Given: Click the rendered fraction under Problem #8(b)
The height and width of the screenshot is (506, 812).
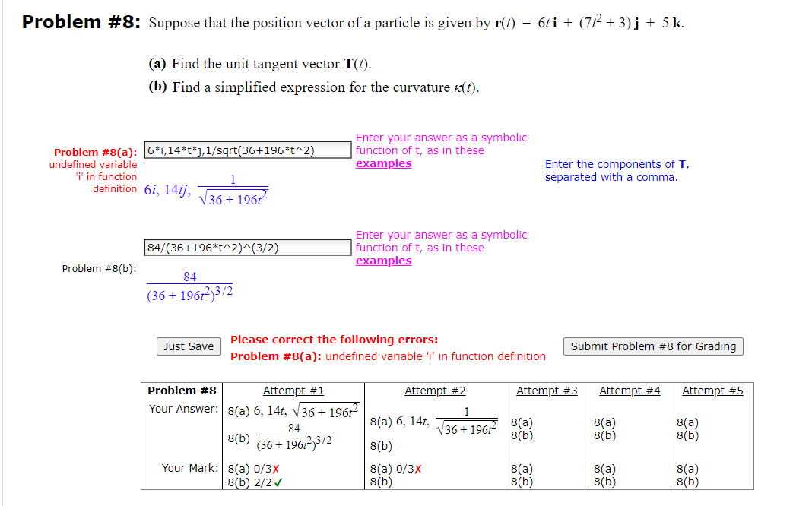Looking at the screenshot, I should (189, 286).
